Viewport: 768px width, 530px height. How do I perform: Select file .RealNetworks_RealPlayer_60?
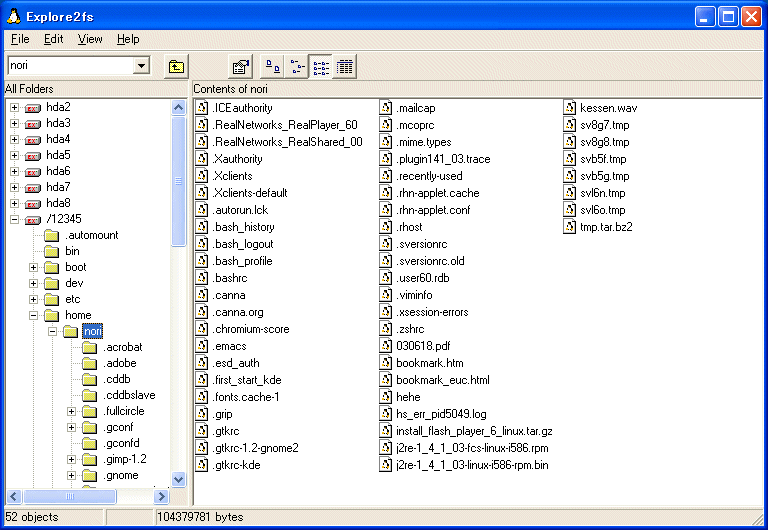tap(285, 125)
